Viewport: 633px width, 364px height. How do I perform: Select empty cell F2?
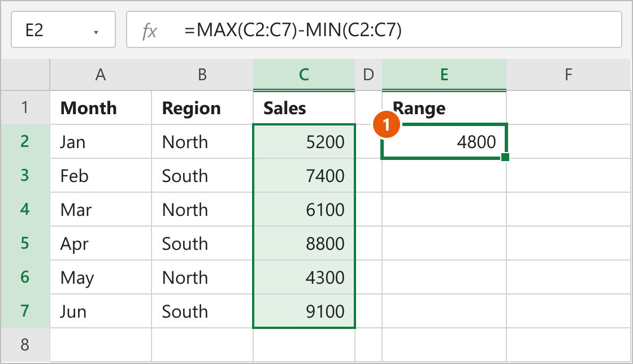(x=569, y=142)
